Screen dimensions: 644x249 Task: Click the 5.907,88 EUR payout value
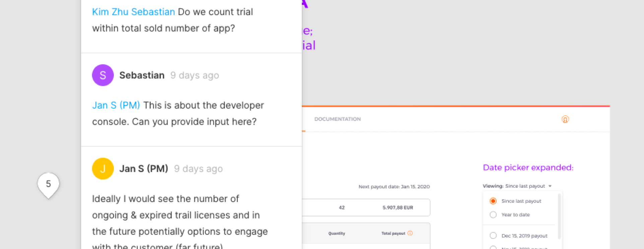398,208
